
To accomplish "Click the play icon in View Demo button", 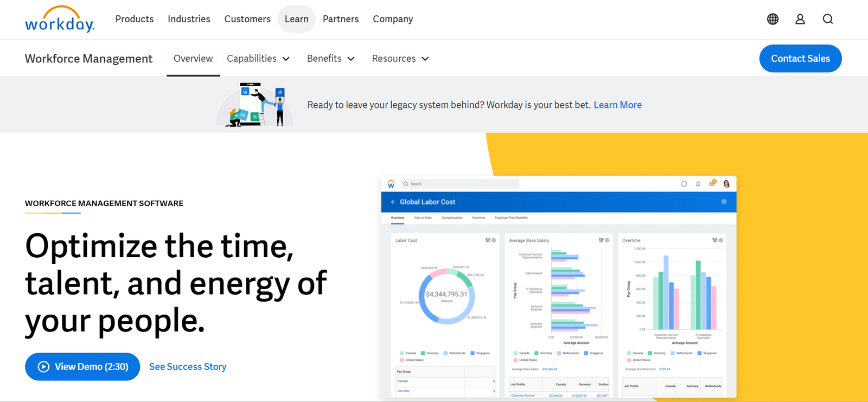I will pos(43,367).
